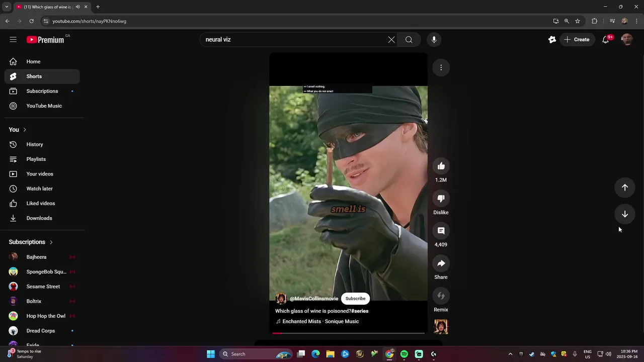
Task: Open Spotify from the taskbar
Action: pos(404,354)
